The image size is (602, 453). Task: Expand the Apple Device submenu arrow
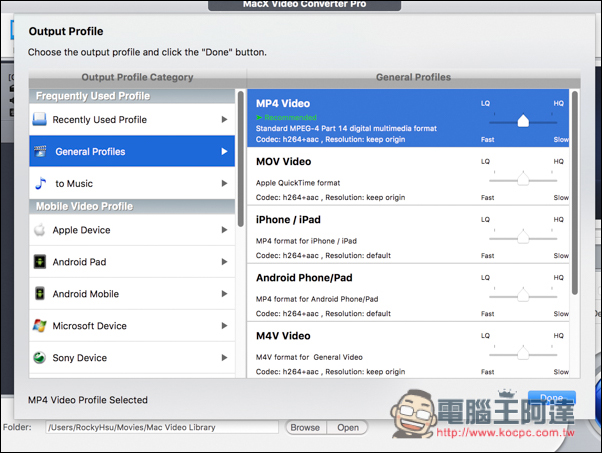[x=224, y=230]
